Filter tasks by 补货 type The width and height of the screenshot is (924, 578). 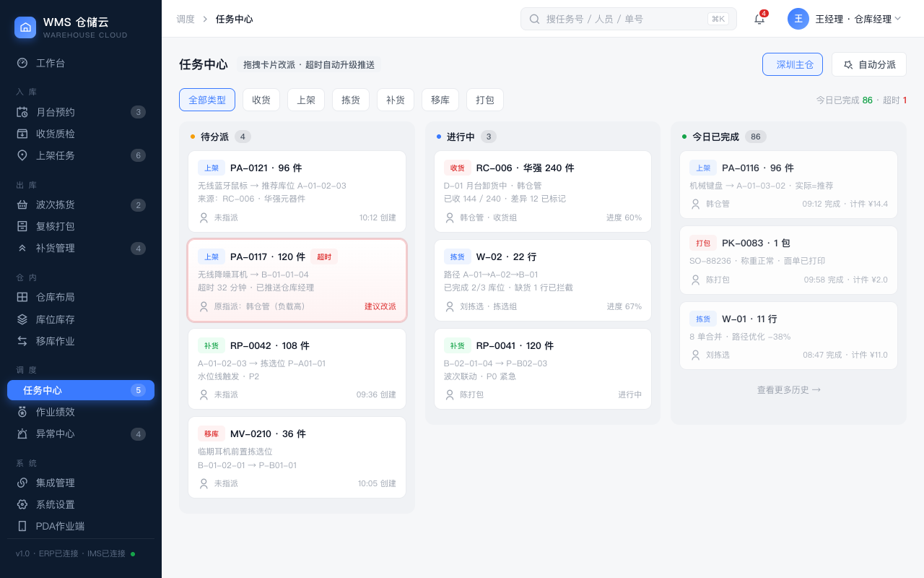pos(396,100)
